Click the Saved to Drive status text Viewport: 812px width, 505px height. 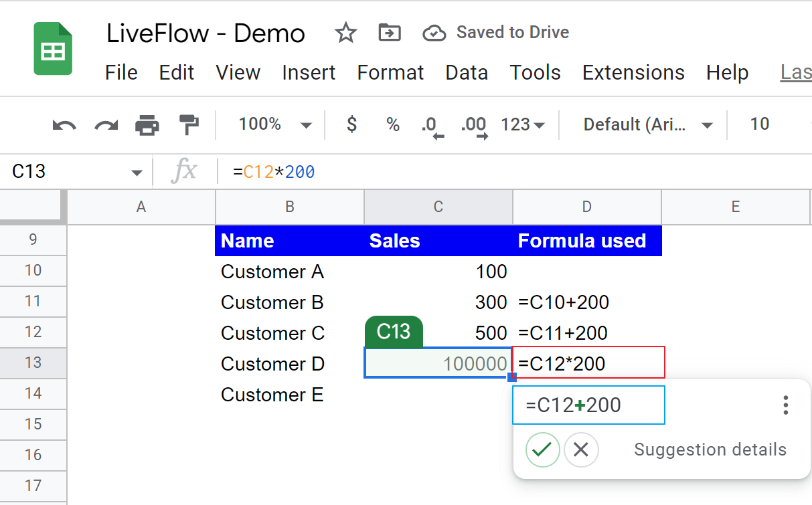pyautogui.click(x=513, y=33)
